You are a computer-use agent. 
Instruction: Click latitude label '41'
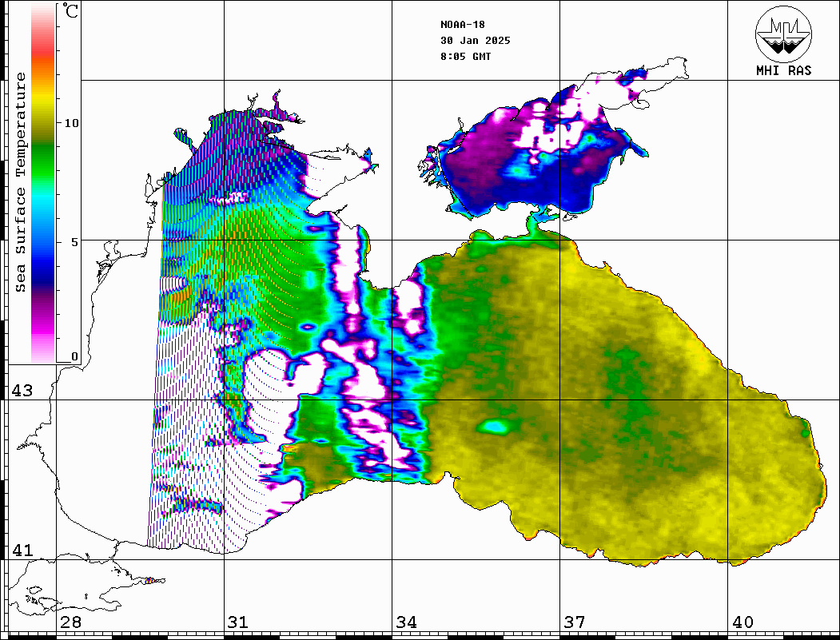click(x=22, y=551)
